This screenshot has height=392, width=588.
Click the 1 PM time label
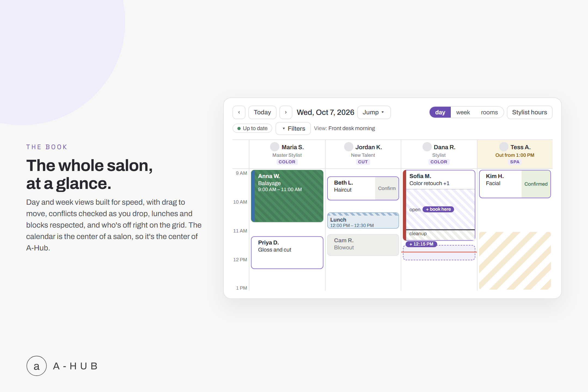pyautogui.click(x=241, y=288)
